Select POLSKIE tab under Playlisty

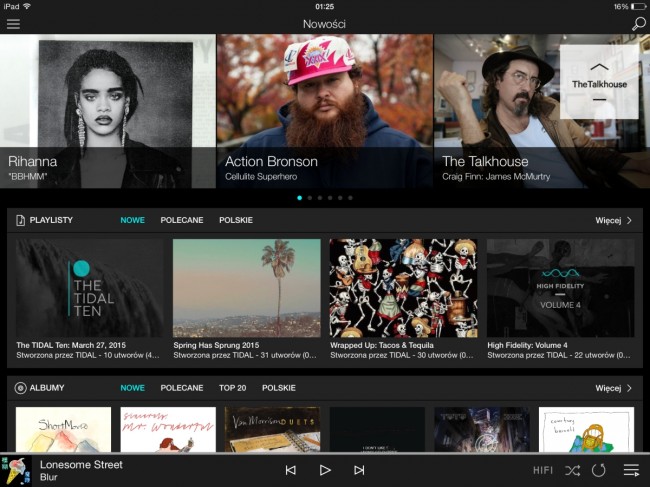[236, 220]
